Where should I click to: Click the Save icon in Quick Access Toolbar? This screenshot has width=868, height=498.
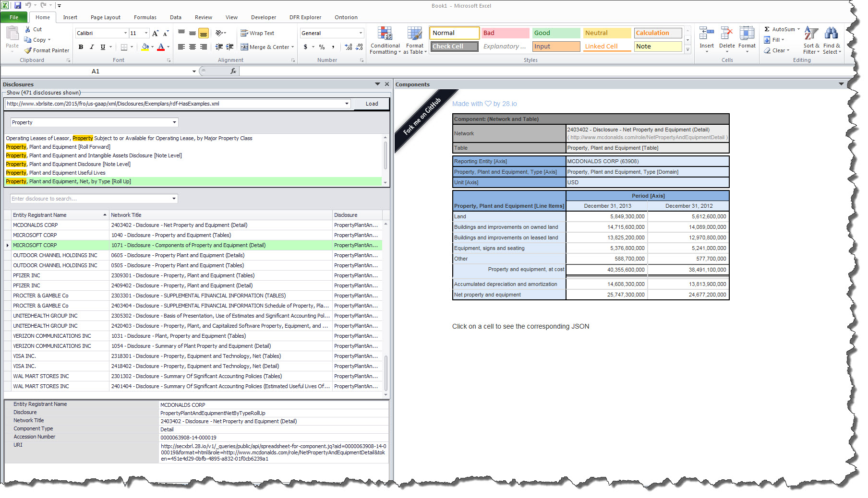pyautogui.click(x=18, y=5)
